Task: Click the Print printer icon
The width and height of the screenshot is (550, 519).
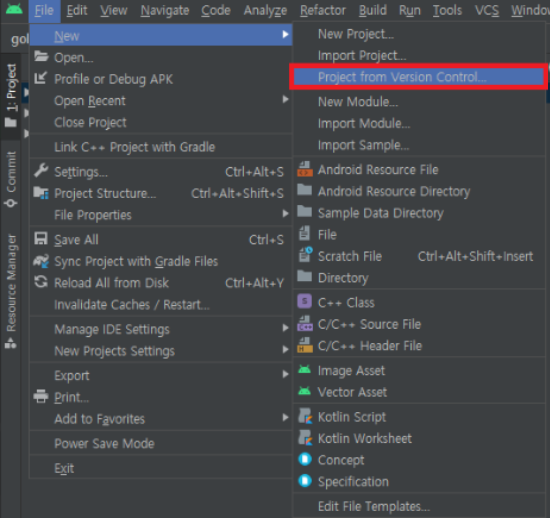Action: pyautogui.click(x=41, y=396)
